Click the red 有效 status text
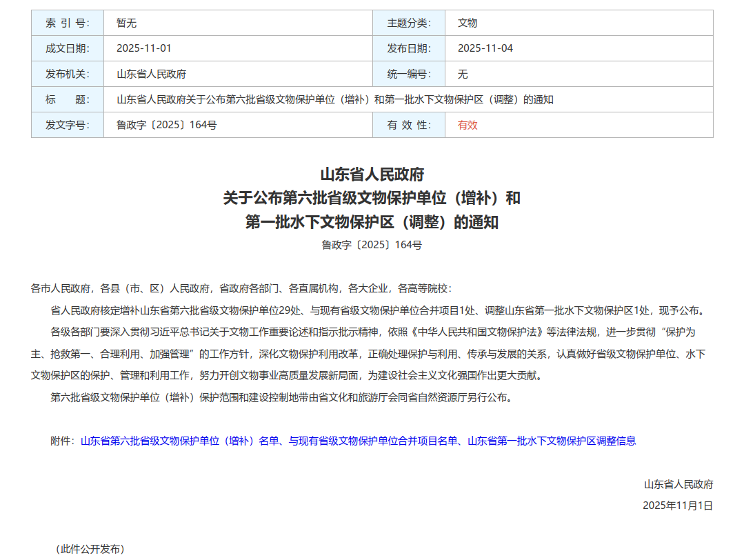Screen dimensions: 744x560 pos(467,125)
